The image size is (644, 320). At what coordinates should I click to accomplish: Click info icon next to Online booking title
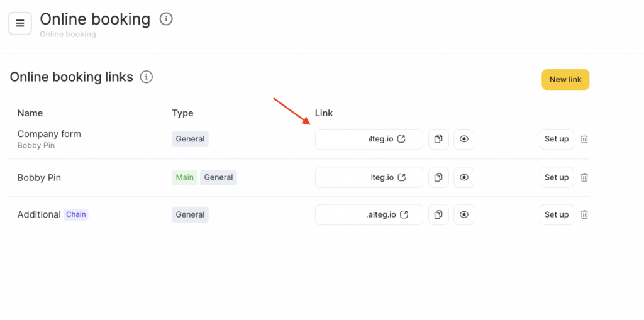[166, 19]
